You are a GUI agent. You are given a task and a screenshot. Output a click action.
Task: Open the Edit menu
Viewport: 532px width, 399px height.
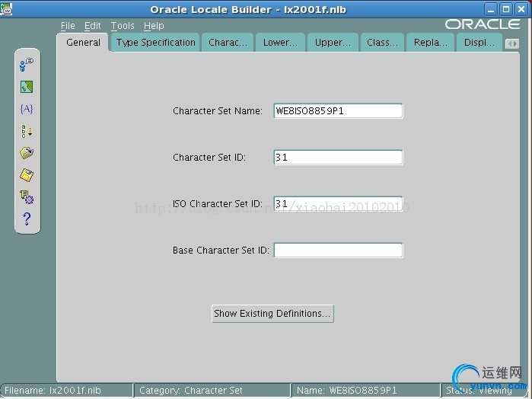click(x=92, y=26)
